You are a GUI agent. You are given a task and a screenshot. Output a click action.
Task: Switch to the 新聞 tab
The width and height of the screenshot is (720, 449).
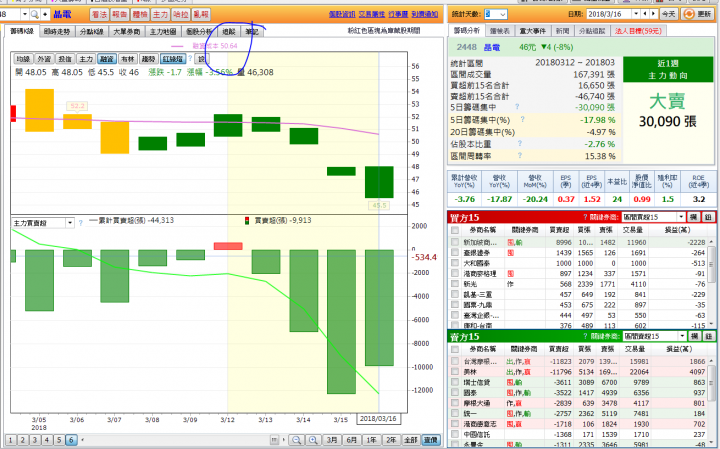click(x=562, y=31)
